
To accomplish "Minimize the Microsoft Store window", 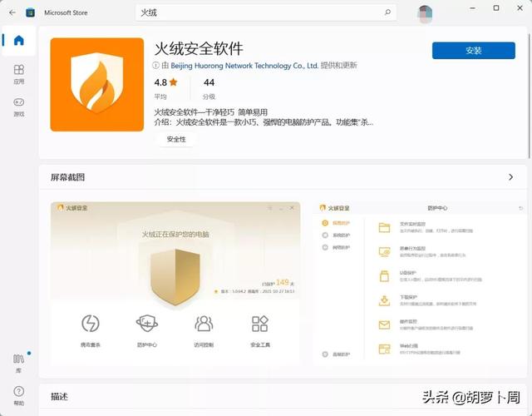I will point(473,8).
